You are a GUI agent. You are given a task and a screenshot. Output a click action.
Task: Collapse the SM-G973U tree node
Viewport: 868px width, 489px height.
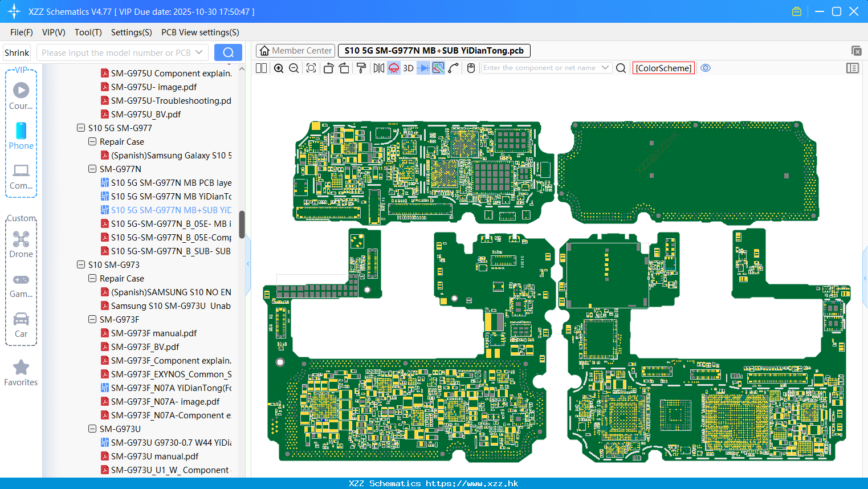click(92, 429)
